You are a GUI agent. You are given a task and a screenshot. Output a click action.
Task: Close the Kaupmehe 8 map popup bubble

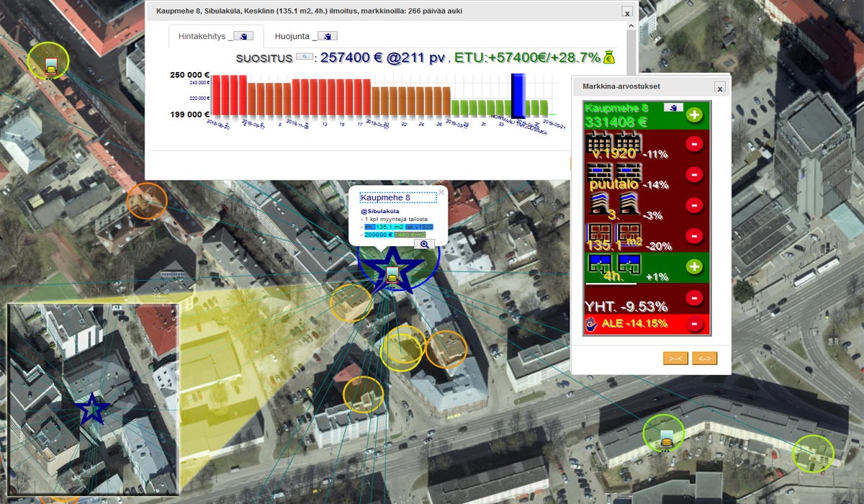[x=441, y=192]
